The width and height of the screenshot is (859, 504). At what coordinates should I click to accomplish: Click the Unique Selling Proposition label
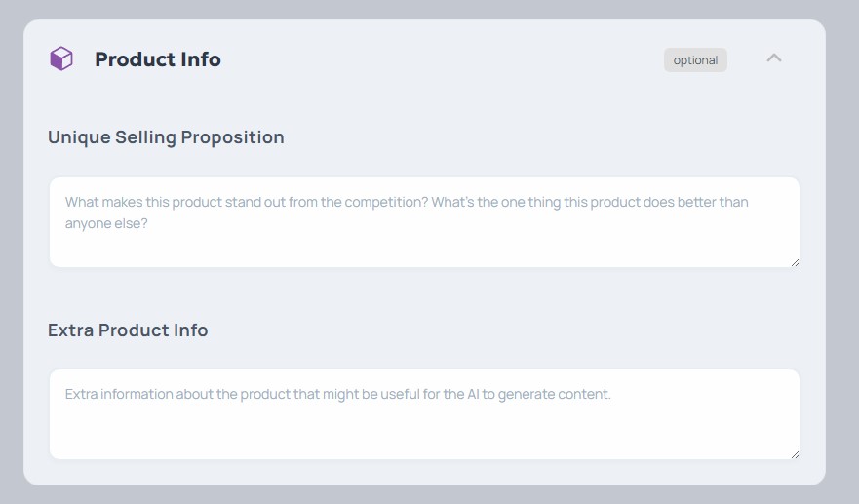[x=166, y=137]
